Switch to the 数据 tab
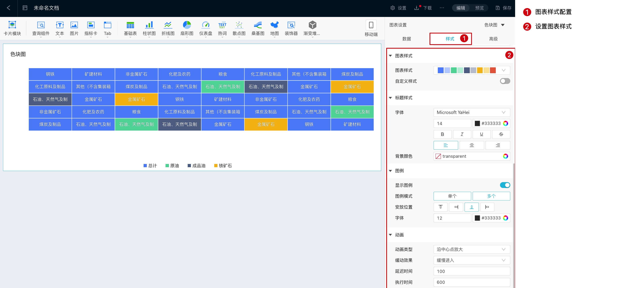 (x=407, y=39)
